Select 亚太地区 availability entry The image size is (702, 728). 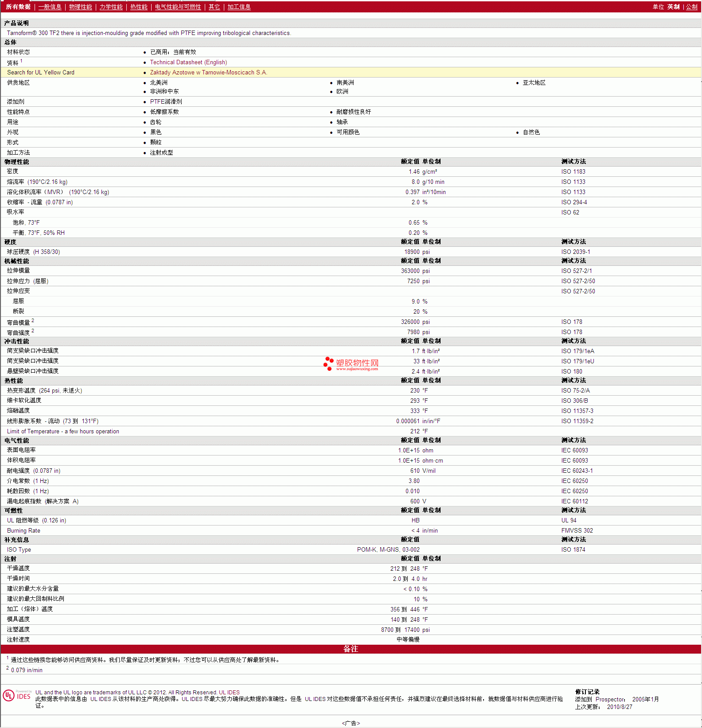(534, 83)
